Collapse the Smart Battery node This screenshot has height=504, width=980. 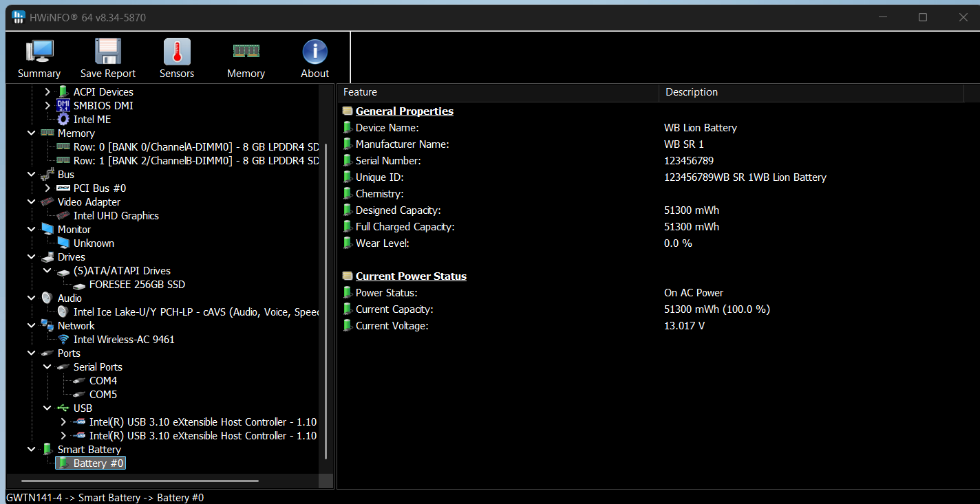pos(32,449)
